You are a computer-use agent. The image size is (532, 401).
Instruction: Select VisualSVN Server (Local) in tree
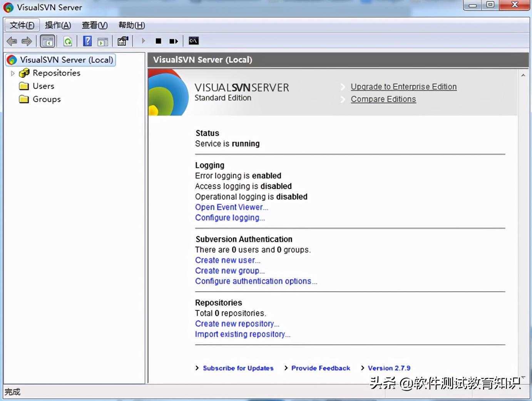67,60
